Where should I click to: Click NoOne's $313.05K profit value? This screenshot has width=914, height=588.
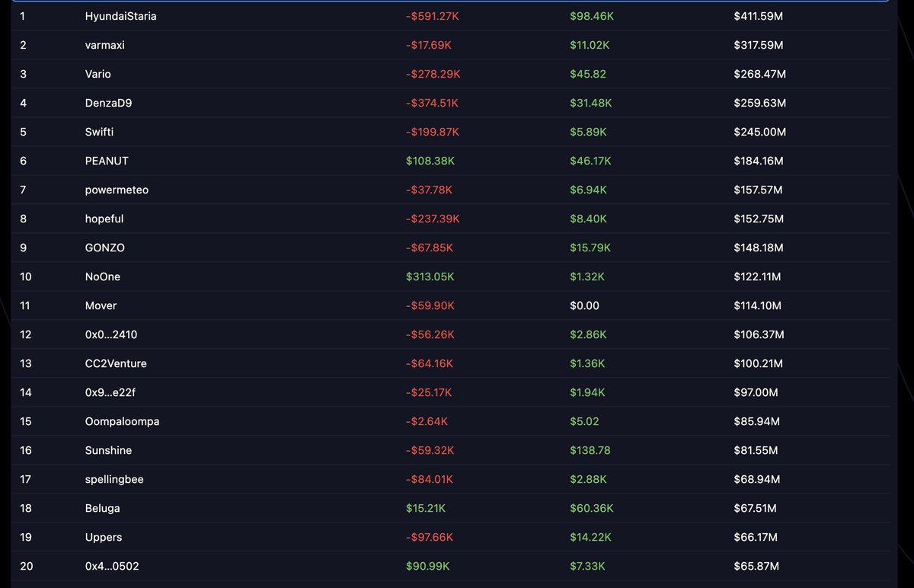pos(430,276)
